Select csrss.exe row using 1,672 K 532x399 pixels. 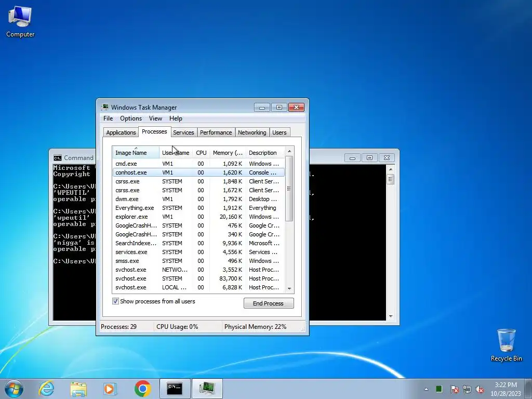[198, 190]
